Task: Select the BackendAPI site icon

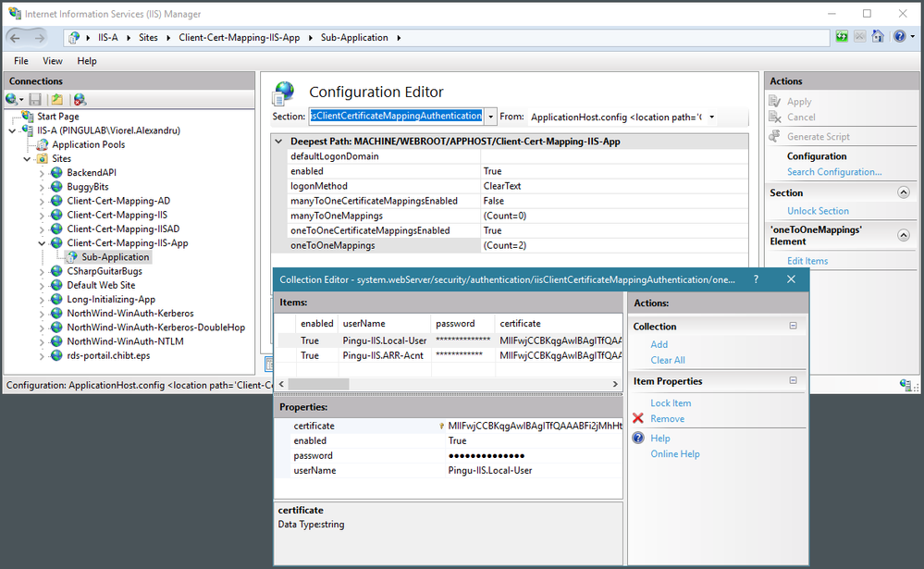Action: click(56, 172)
